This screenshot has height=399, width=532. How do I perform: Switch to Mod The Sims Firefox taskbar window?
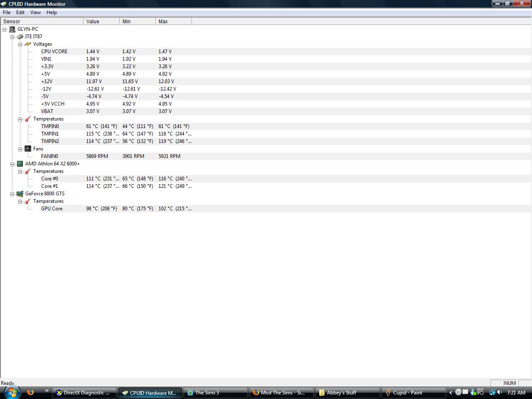click(281, 392)
